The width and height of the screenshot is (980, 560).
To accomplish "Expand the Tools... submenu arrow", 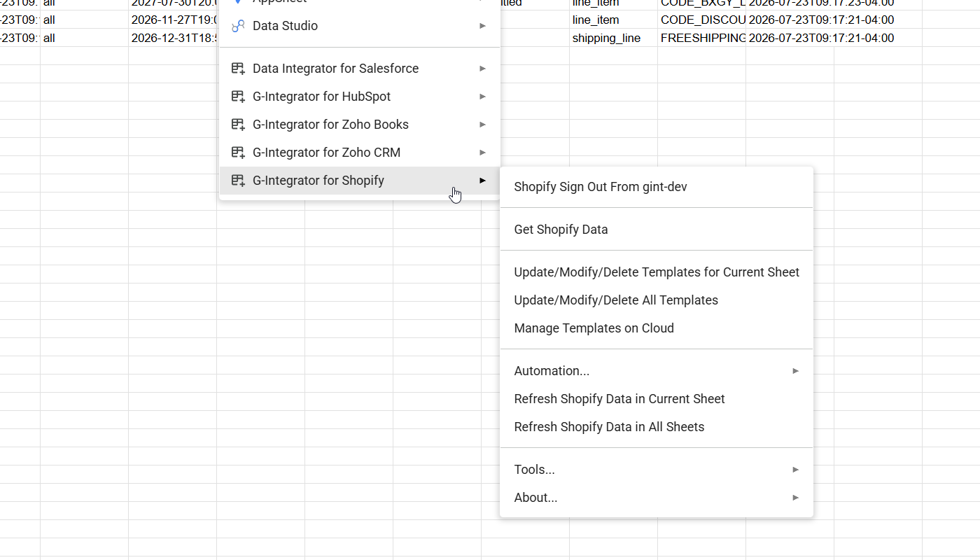I will coord(795,470).
